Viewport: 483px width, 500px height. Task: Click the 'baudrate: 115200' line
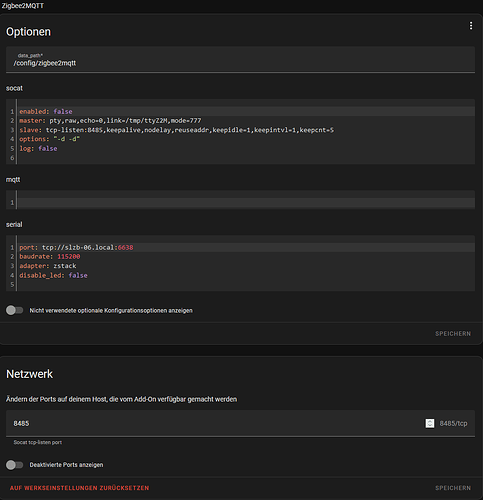50,257
